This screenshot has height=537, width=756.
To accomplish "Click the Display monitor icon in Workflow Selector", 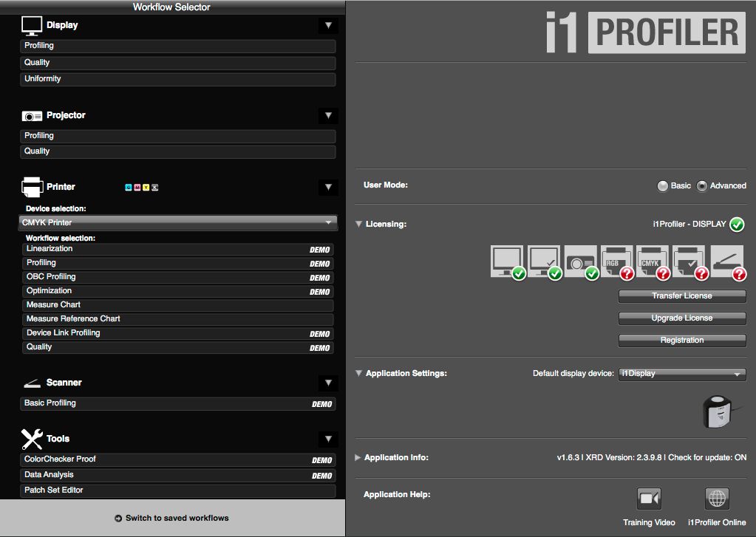I will tap(30, 24).
